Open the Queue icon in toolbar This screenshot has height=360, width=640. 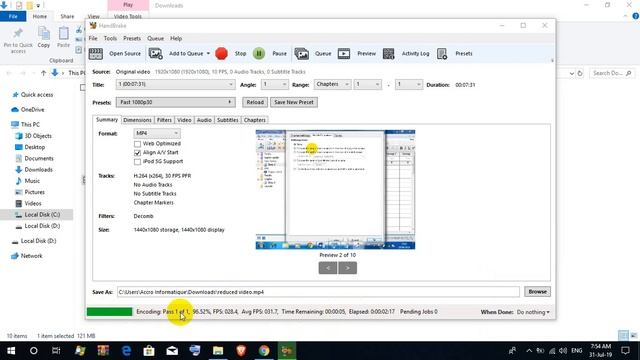[302, 53]
